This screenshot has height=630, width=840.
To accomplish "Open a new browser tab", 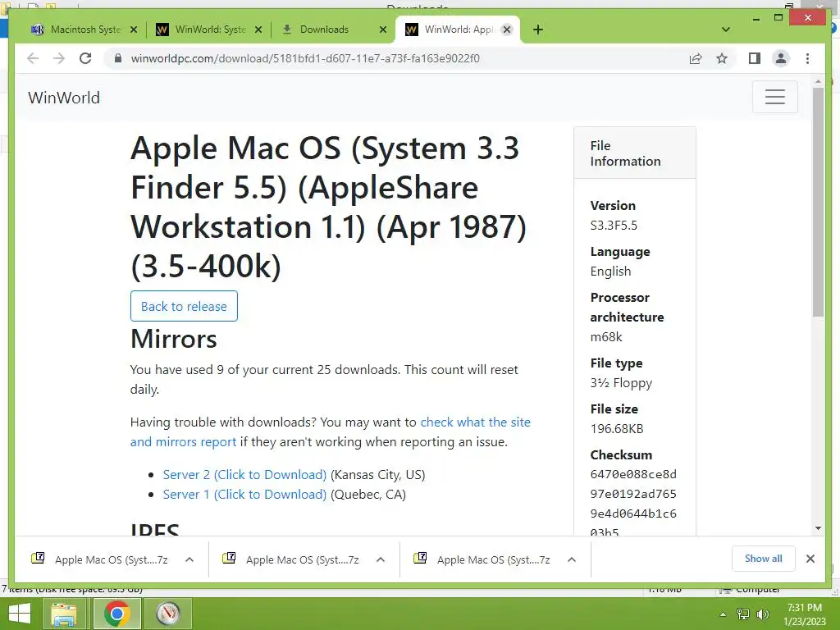I will pyautogui.click(x=538, y=30).
